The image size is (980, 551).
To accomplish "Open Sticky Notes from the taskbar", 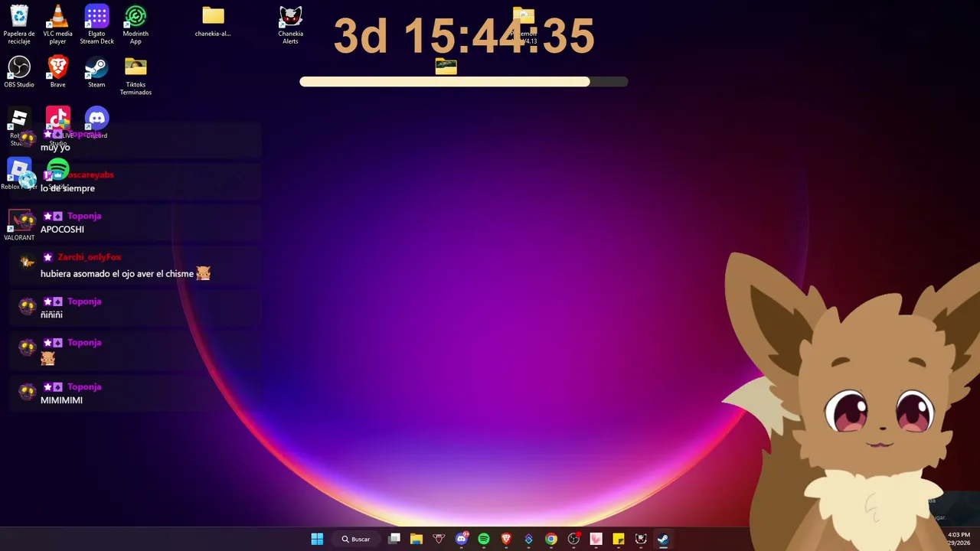I will pos(619,539).
